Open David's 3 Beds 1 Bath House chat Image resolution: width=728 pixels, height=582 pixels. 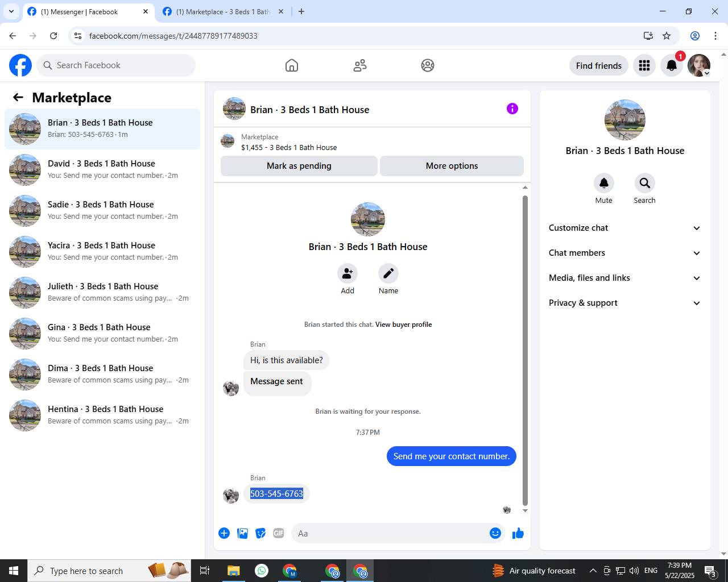[102, 170]
